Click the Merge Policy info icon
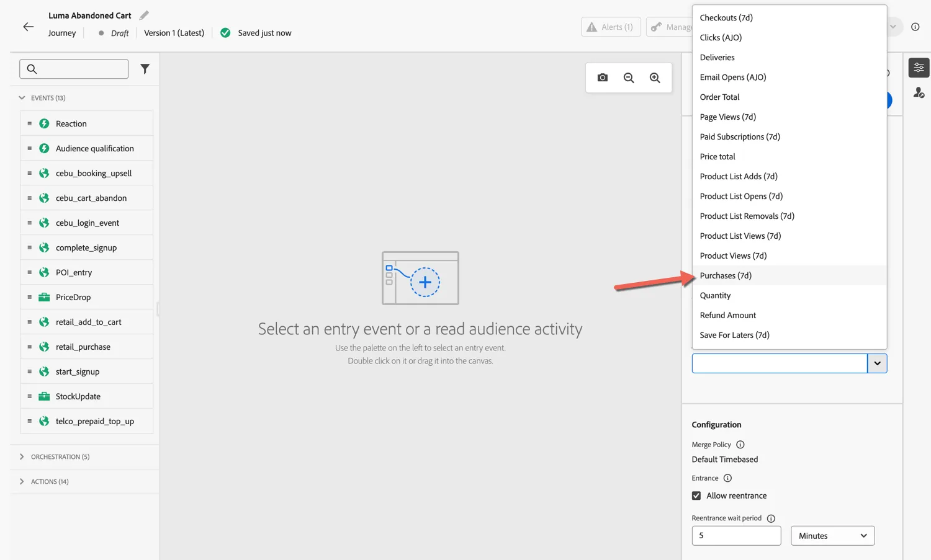Screen dimensions: 931x560 tap(740, 445)
